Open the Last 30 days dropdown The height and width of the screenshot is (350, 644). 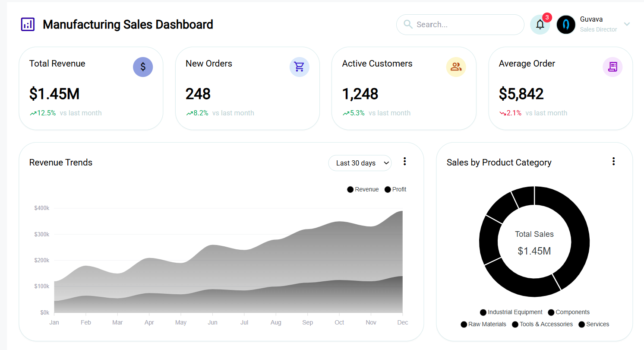(x=360, y=163)
